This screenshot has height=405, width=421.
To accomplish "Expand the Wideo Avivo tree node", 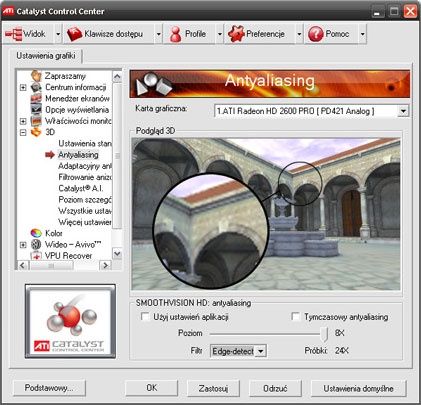I will pyautogui.click(x=23, y=245).
